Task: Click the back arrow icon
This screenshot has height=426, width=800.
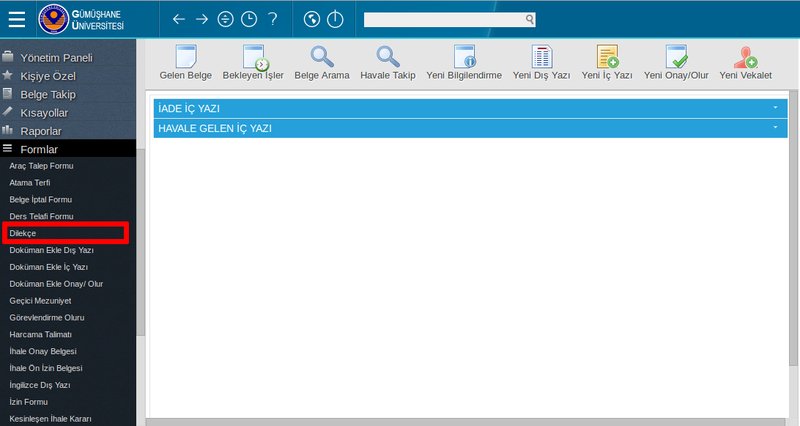Action: (179, 19)
